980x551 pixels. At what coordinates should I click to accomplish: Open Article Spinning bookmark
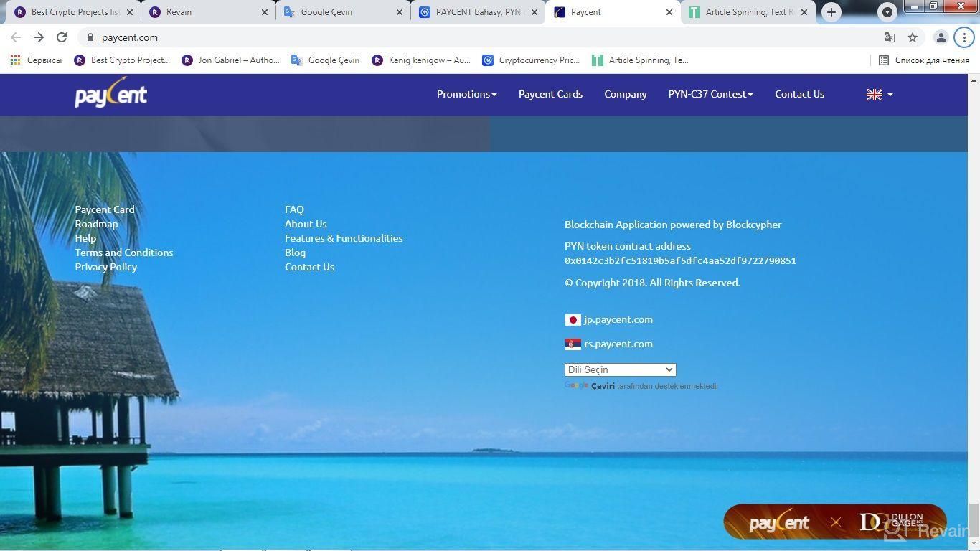(x=640, y=60)
